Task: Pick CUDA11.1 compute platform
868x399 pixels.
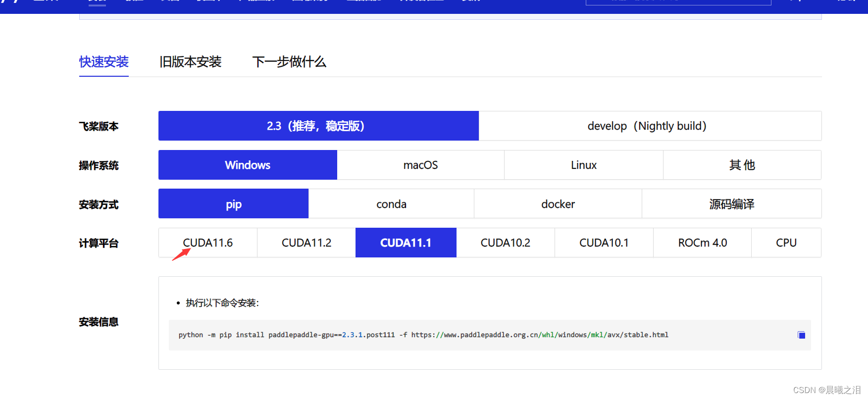Action: pyautogui.click(x=406, y=243)
